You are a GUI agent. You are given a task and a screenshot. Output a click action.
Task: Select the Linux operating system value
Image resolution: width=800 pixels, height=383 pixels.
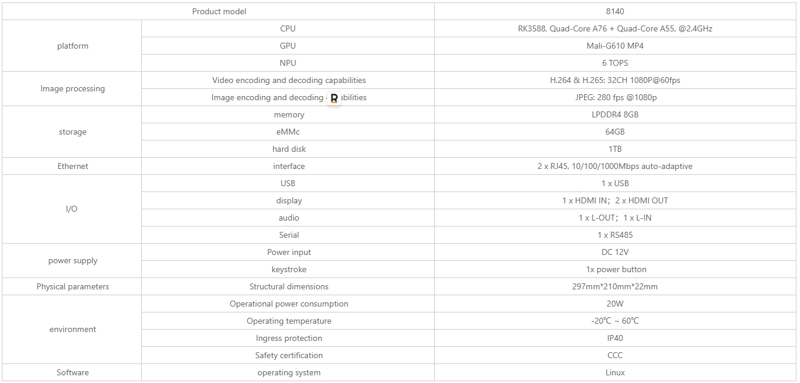click(x=615, y=372)
